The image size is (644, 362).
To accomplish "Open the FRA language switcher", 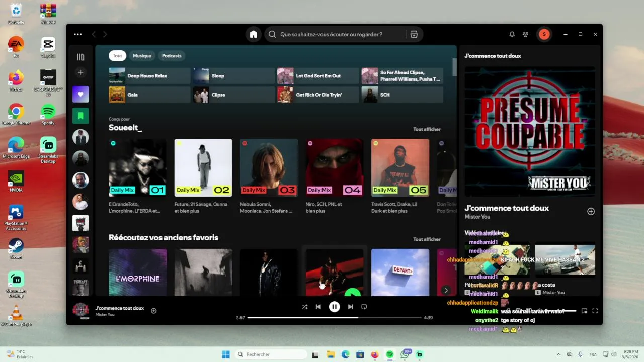I will click(x=593, y=354).
